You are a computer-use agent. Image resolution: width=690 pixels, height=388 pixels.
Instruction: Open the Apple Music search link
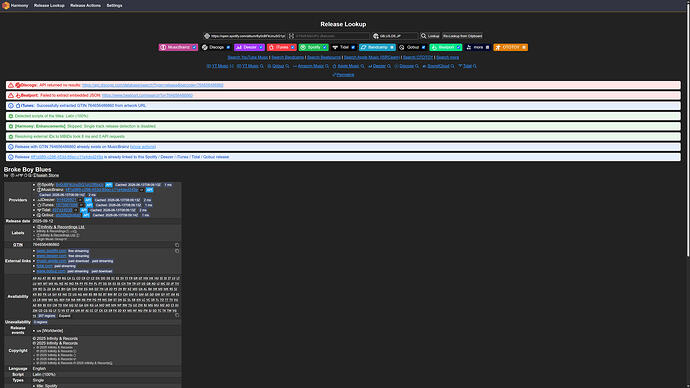coord(349,66)
